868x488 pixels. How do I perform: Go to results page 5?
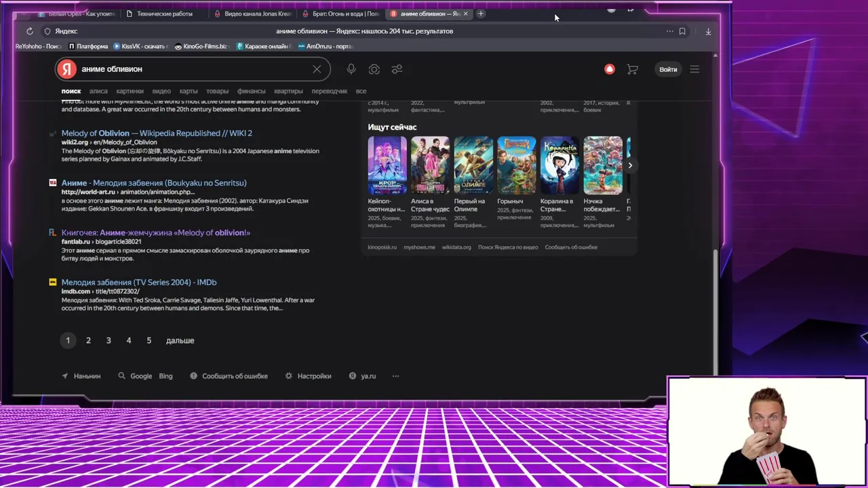pyautogui.click(x=149, y=340)
